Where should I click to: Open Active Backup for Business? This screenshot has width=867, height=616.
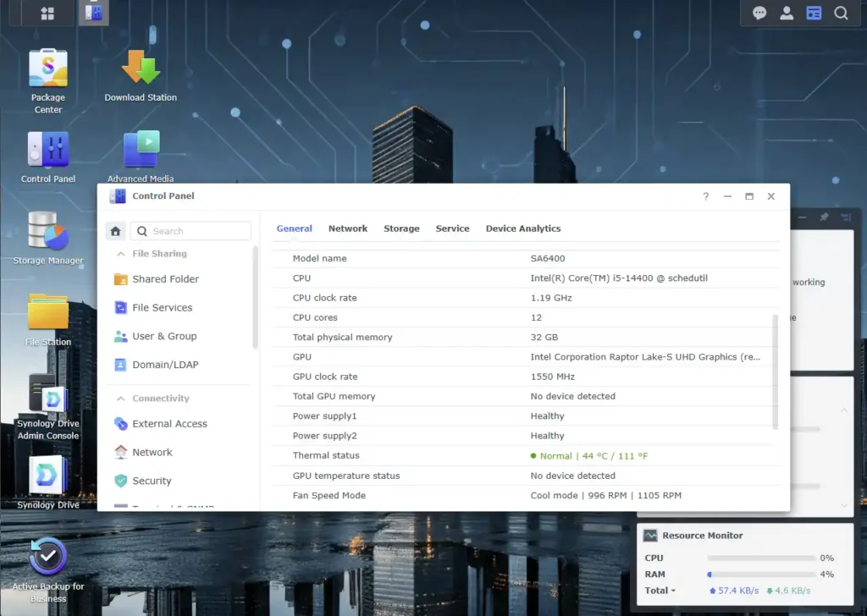click(48, 558)
